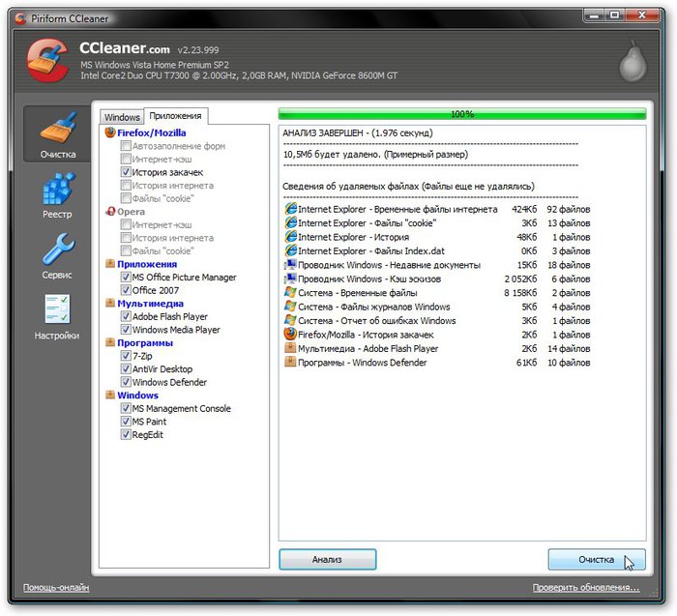Click the "92 файлов" count value

point(569,209)
